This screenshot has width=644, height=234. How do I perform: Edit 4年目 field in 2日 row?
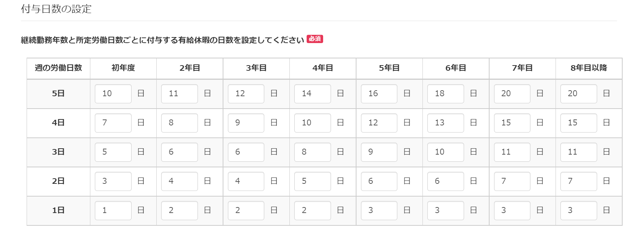click(x=313, y=181)
